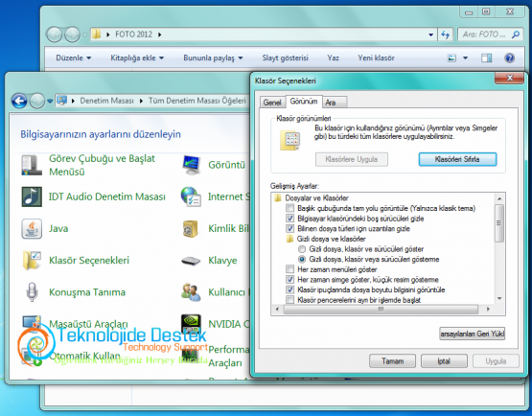Collapse the Dosyalar ve Klasörler tree node
This screenshot has height=416, width=532.
(278, 197)
